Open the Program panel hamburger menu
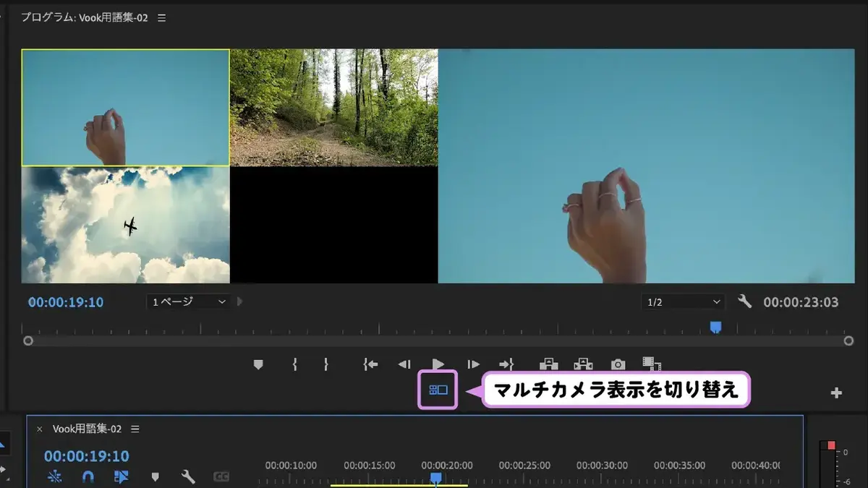This screenshot has width=868, height=488. (x=161, y=17)
